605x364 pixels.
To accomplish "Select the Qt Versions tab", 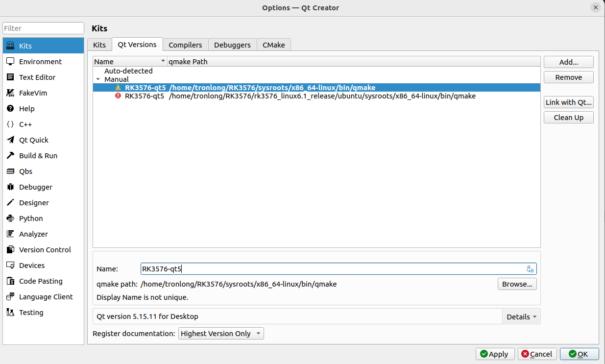I will pyautogui.click(x=137, y=44).
